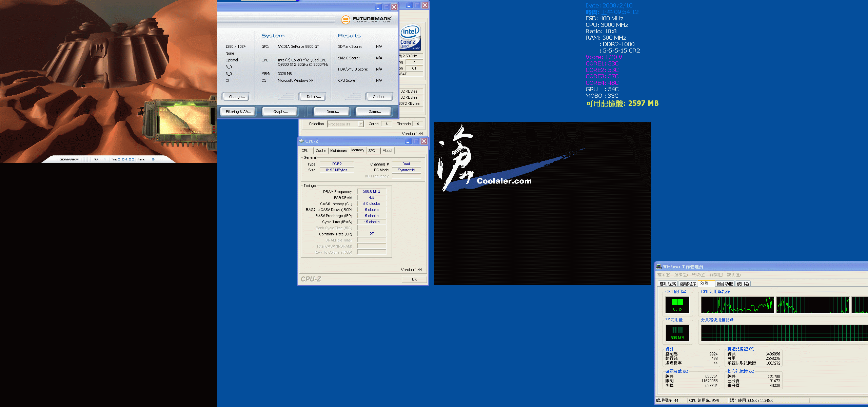Click the 3DMark benchmark demo viewport
Screen dimensions: 868x407
(108, 81)
